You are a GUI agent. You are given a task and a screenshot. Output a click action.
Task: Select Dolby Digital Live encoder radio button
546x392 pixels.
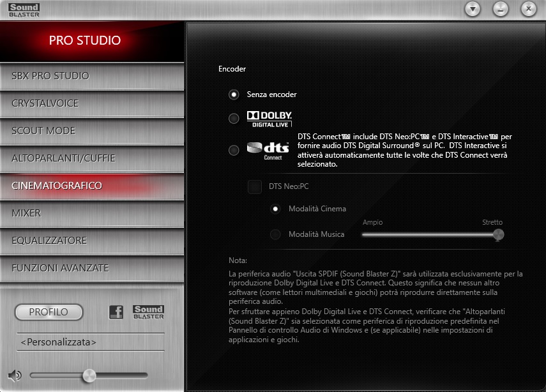click(234, 118)
